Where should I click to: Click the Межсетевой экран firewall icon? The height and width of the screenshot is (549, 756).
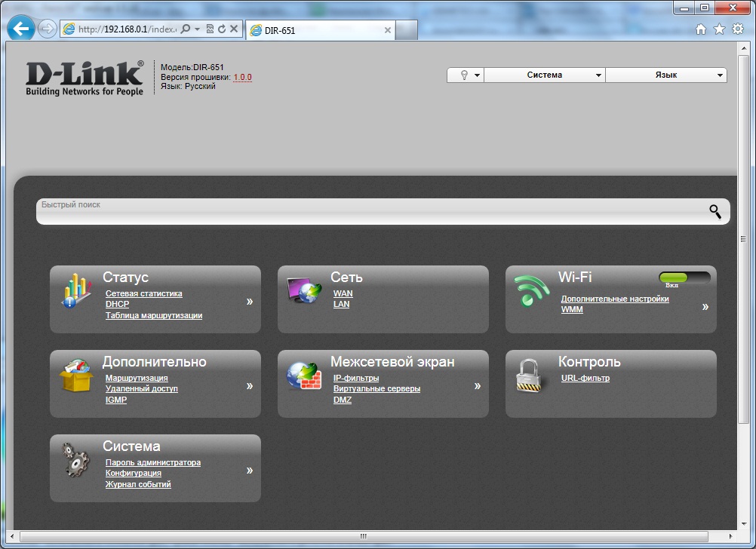pos(304,376)
